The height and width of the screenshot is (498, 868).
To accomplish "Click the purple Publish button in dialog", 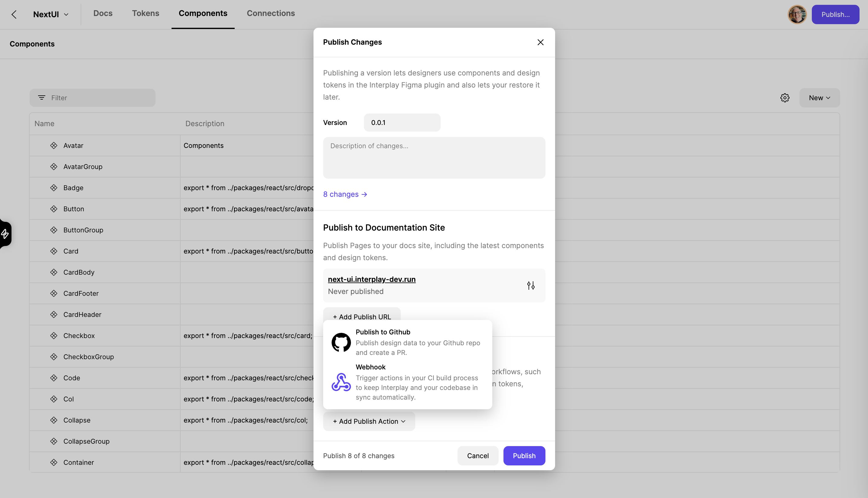I will pyautogui.click(x=524, y=455).
